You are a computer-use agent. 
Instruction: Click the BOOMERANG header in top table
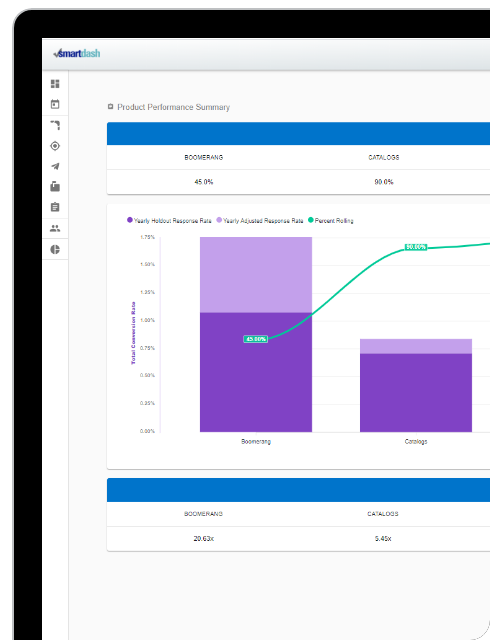pyautogui.click(x=204, y=158)
